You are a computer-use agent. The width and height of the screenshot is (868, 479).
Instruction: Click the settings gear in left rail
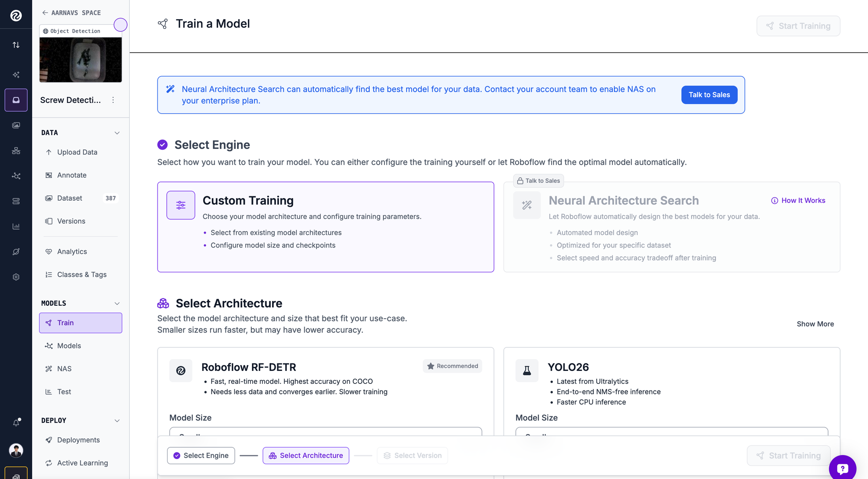16,277
